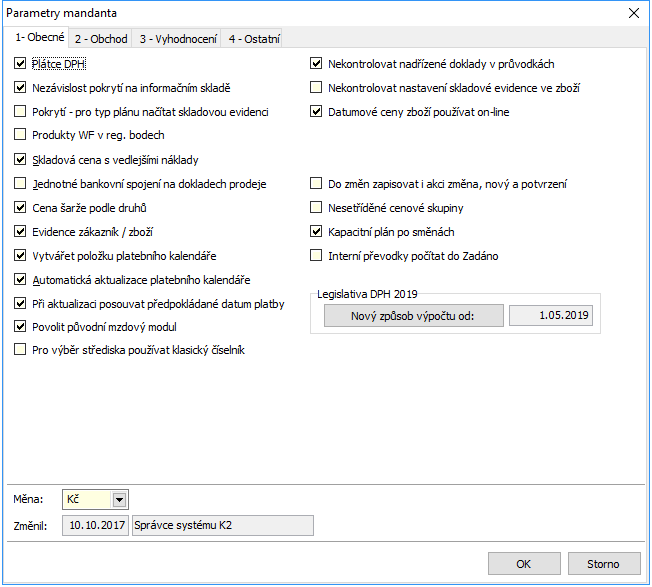Confirm settings with the OK button
This screenshot has width=652, height=587.
coord(524,564)
